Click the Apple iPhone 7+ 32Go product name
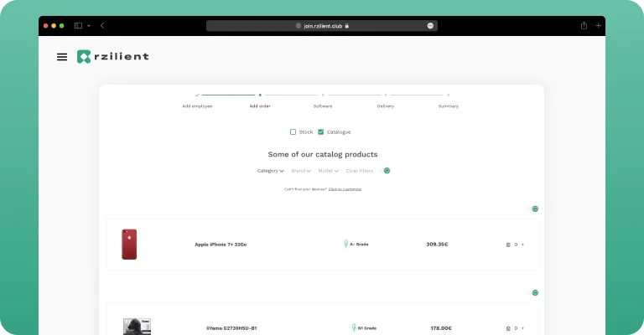This screenshot has width=644, height=335. tap(221, 245)
